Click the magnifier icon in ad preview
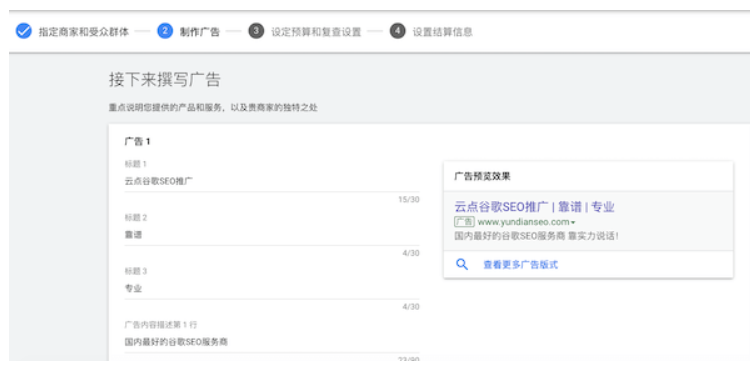Image resolution: width=750 pixels, height=381 pixels. click(x=462, y=264)
